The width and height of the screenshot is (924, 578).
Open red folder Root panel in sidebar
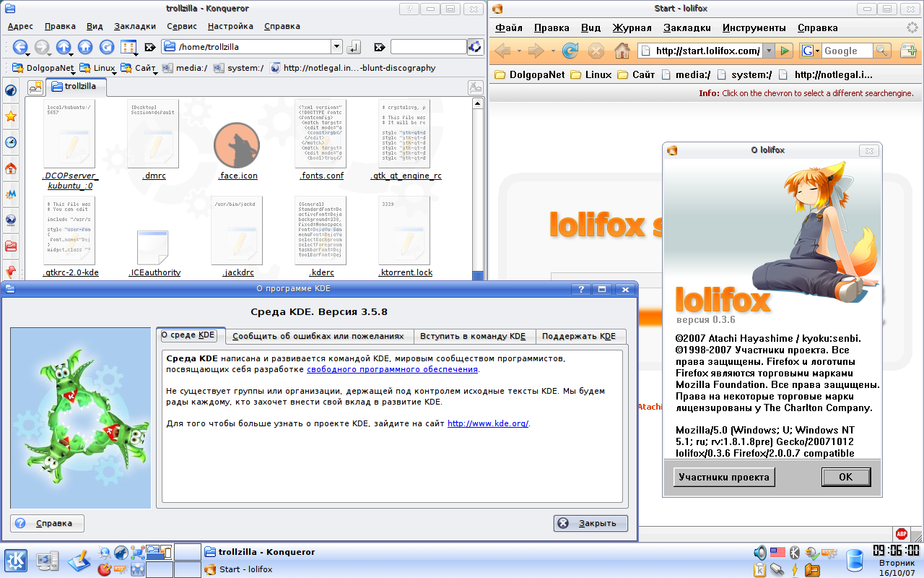[11, 246]
